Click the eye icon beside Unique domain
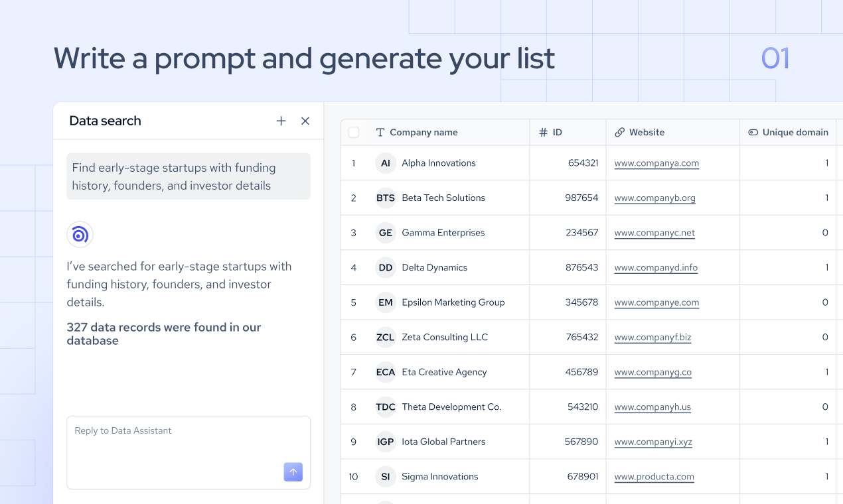This screenshot has width=843, height=504. (753, 132)
